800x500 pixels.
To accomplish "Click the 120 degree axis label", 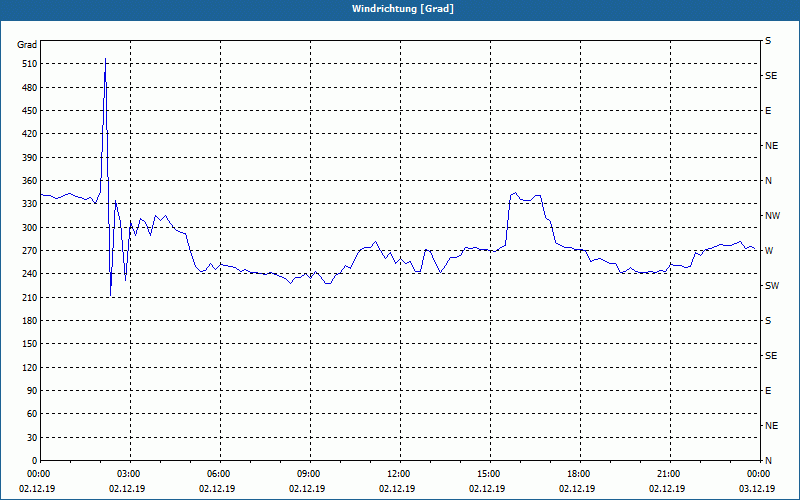I will click(x=30, y=367).
